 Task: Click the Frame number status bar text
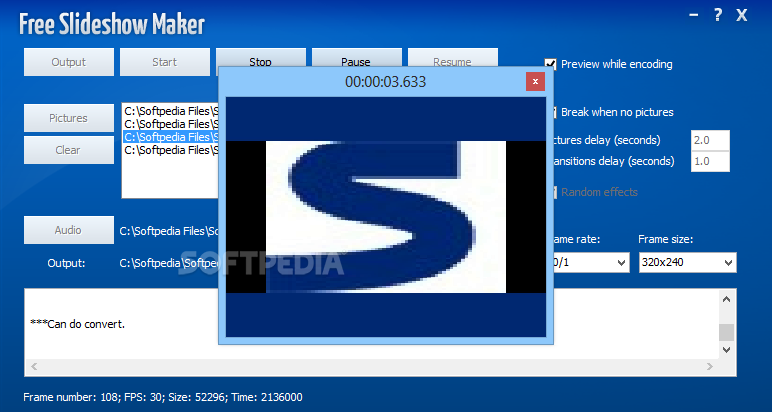(163, 397)
